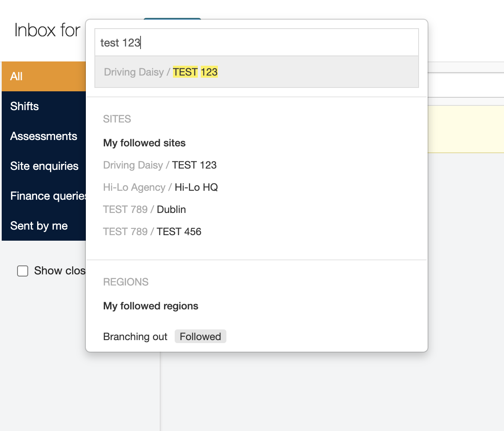Click the My followed regions heading
Screen dimensions: 504x431
pyautogui.click(x=151, y=306)
